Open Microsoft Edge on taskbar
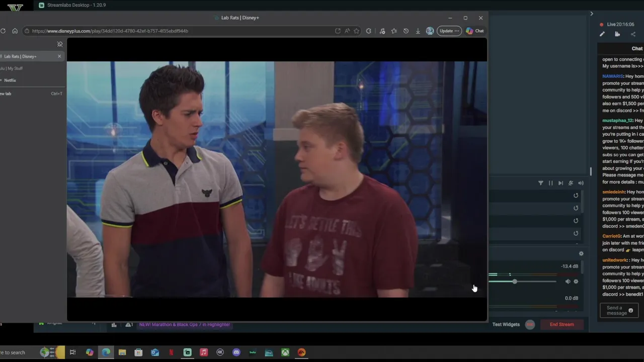This screenshot has height=362, width=644. (x=106, y=352)
